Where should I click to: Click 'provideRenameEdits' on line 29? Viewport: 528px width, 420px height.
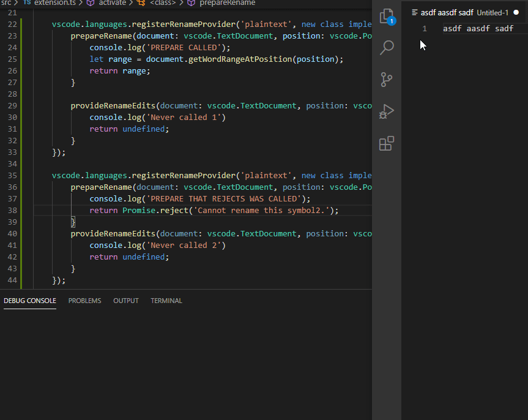[113, 106]
